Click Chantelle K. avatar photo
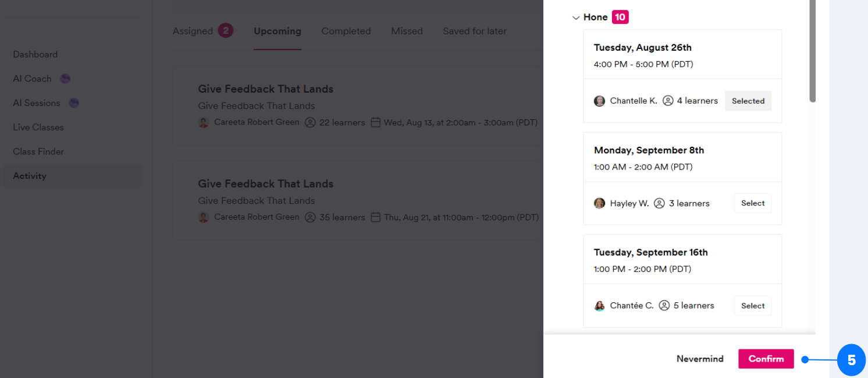This screenshot has width=868, height=378. point(599,101)
